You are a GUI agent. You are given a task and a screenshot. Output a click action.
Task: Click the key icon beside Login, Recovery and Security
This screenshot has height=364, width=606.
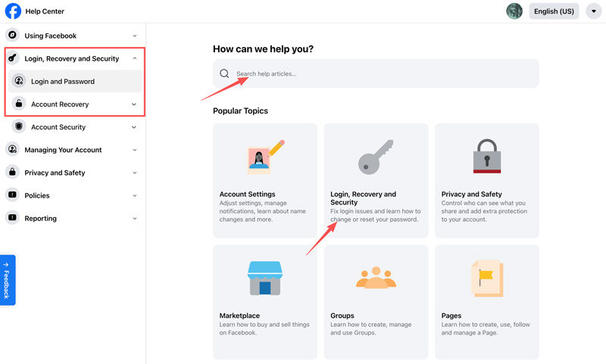pos(12,58)
